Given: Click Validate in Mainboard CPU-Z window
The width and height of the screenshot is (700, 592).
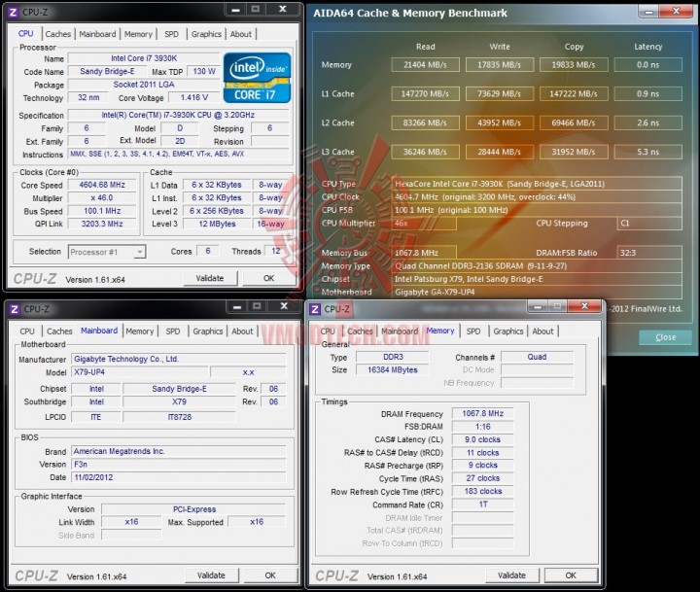Looking at the screenshot, I should 211,575.
